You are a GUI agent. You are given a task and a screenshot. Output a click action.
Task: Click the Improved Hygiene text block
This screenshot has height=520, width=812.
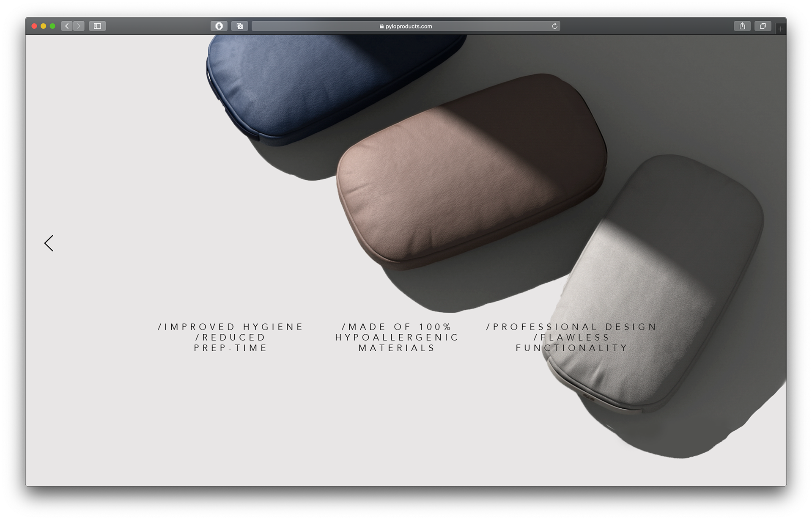(231, 337)
